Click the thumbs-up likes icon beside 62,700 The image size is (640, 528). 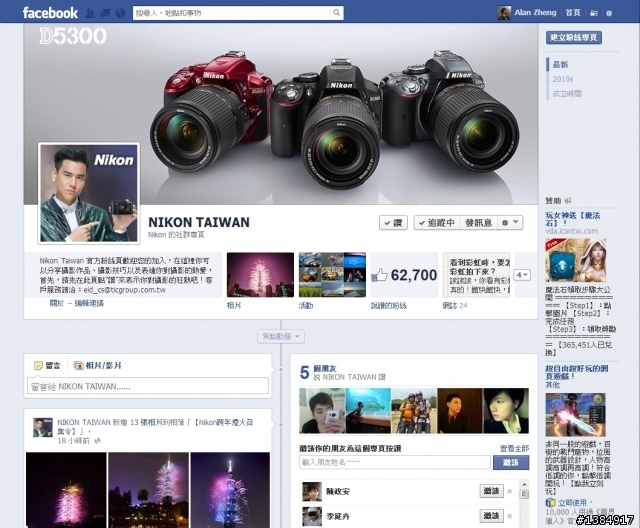point(379,275)
